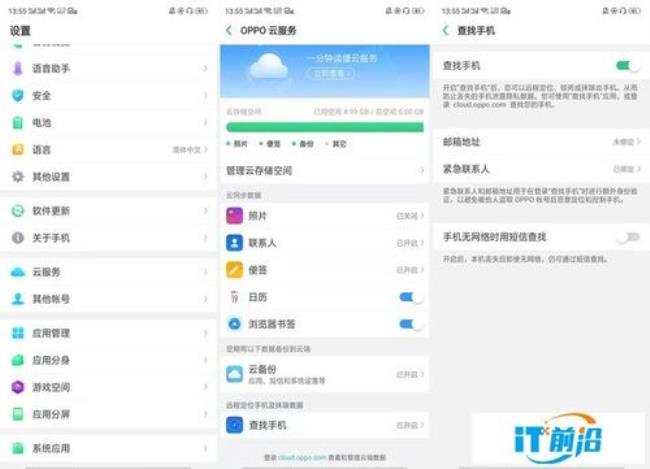
Task: Open 紧急联系人 row
Action: 541,169
